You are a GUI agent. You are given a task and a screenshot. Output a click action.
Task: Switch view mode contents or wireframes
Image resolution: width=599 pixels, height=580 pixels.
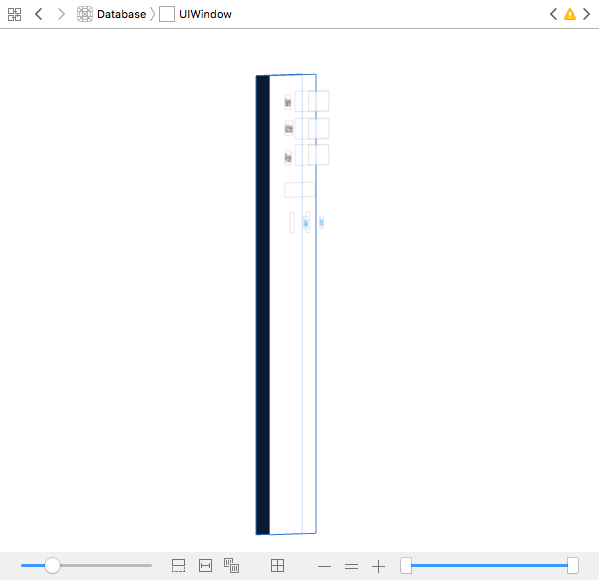point(232,565)
